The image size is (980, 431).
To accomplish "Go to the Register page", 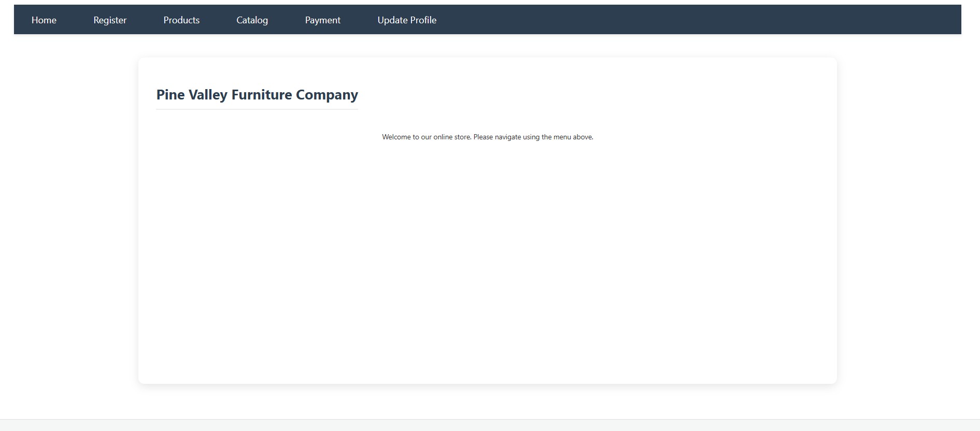I will 110,20.
